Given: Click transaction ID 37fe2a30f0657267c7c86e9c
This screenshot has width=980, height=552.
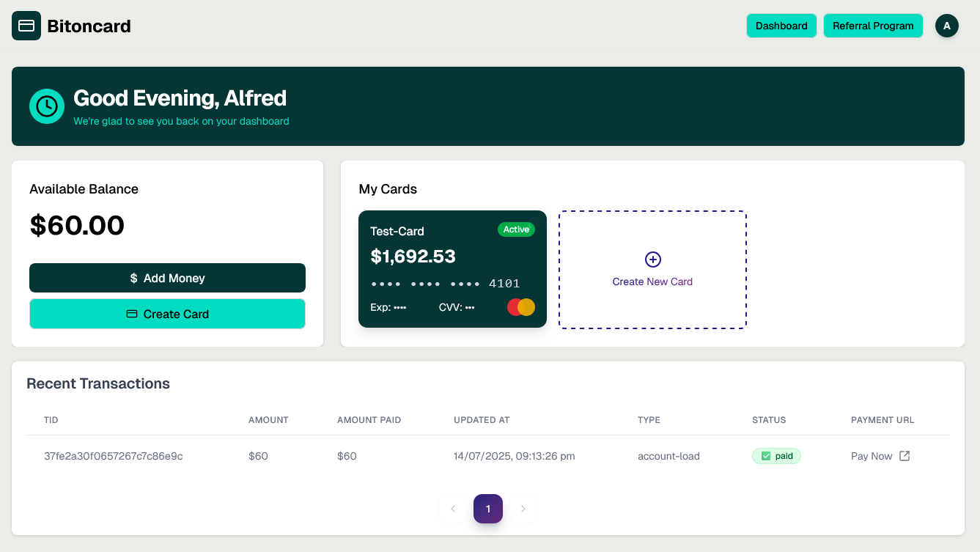Looking at the screenshot, I should (x=113, y=456).
